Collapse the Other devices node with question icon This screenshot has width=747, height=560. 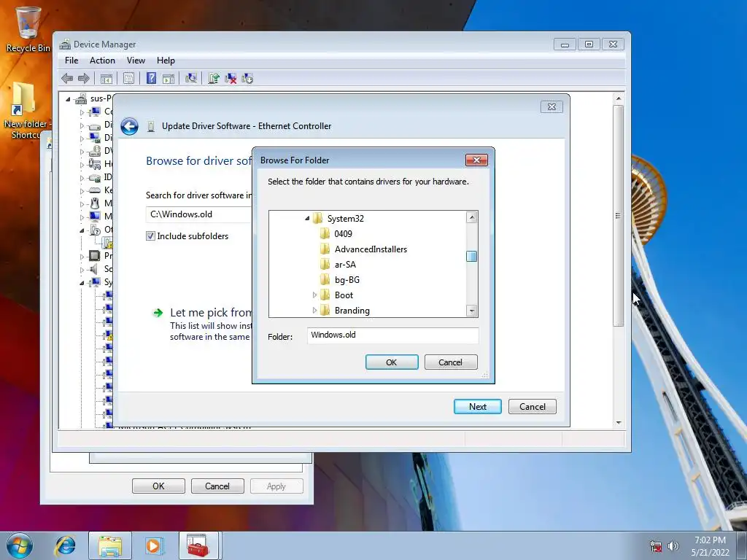tap(82, 230)
